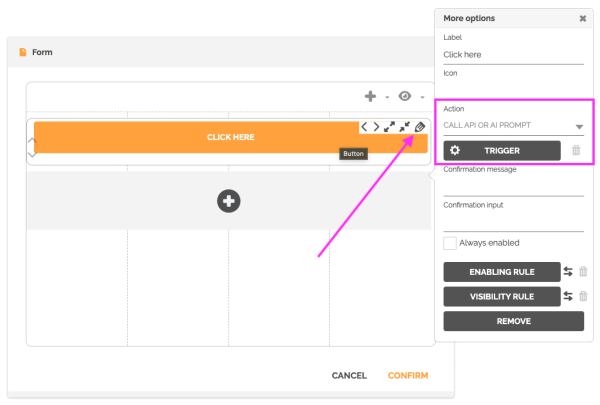Edit the Label field containing Click here
This screenshot has width=600, height=405.
click(x=514, y=55)
